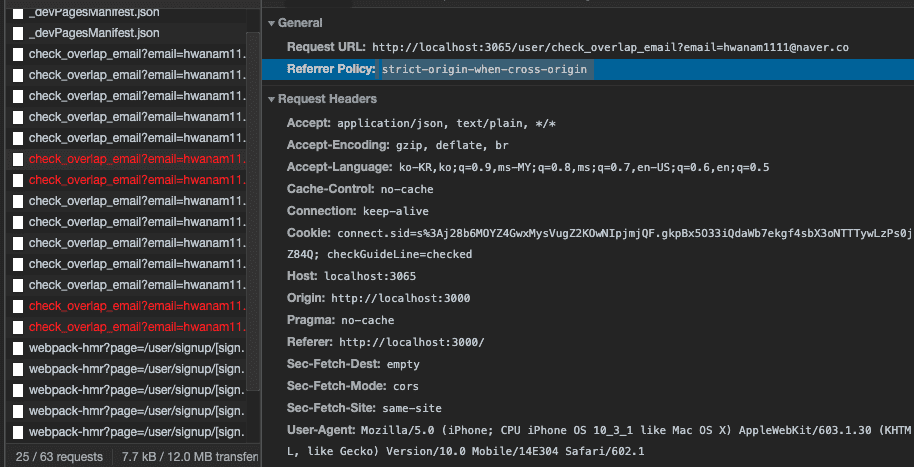Collapse the Request Headers section triangle

coord(272,99)
